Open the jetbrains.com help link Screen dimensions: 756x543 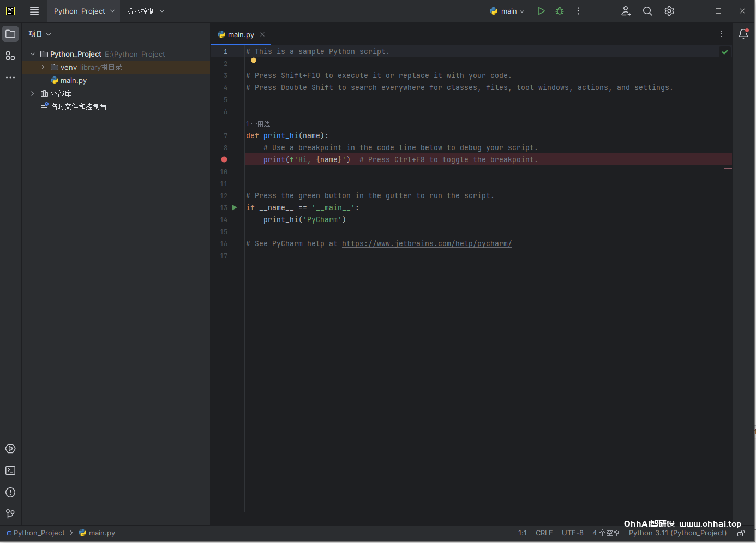pos(427,243)
